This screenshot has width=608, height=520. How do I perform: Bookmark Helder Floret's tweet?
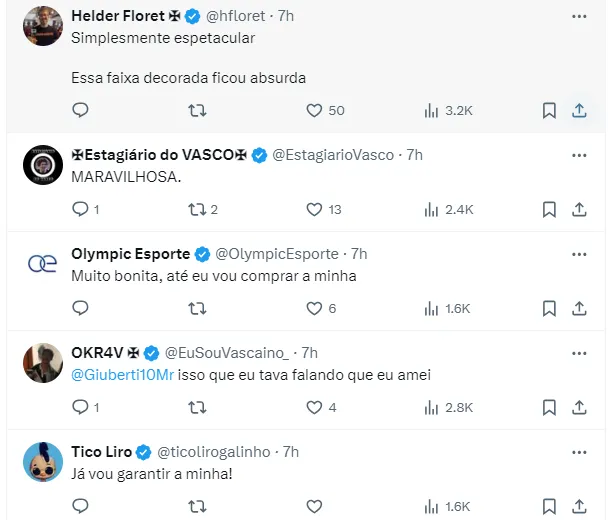pos(549,110)
